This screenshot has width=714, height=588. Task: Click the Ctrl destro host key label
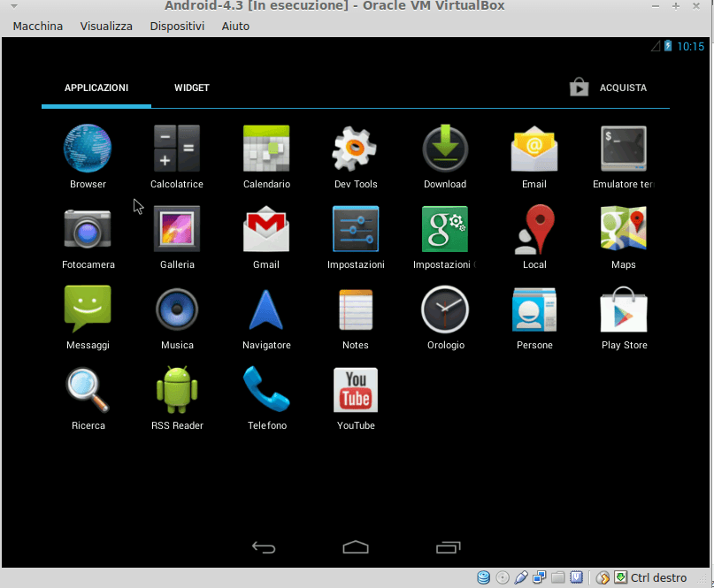click(x=658, y=577)
